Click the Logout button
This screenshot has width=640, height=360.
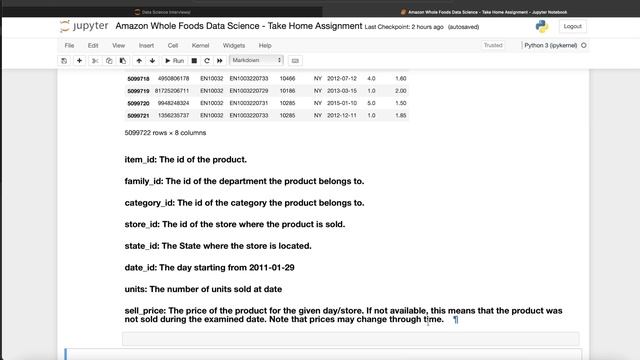click(572, 26)
